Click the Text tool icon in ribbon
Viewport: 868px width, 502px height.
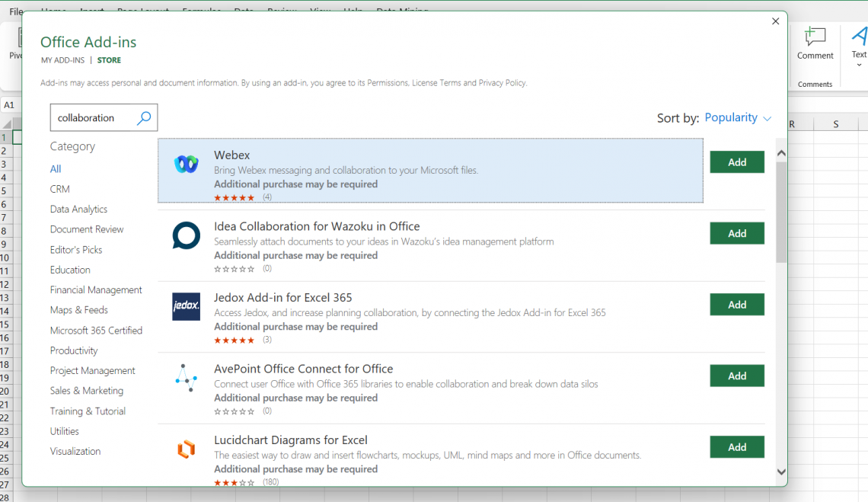859,36
